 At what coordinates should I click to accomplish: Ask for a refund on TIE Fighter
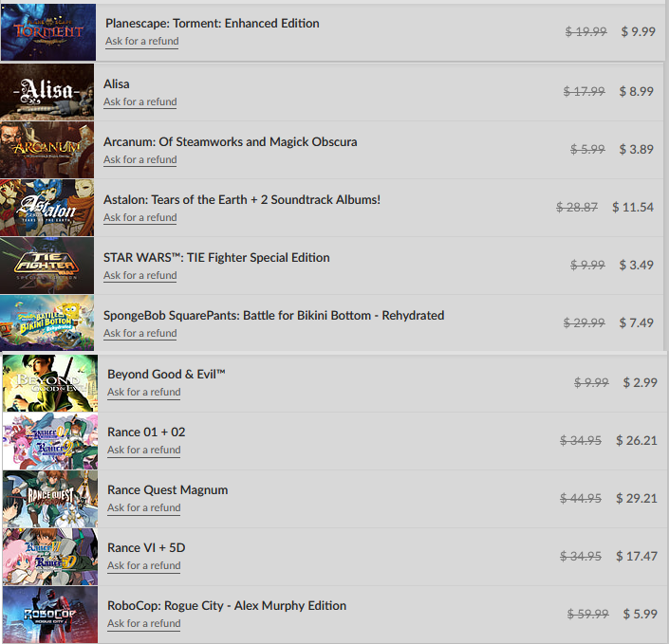click(139, 275)
